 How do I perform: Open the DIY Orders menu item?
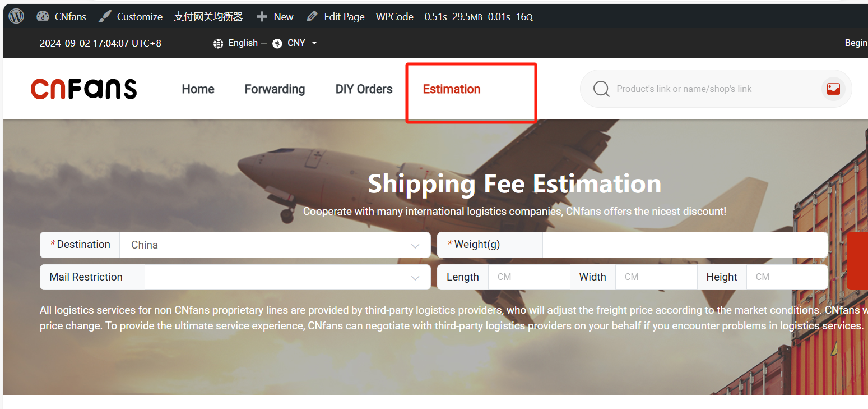point(364,89)
